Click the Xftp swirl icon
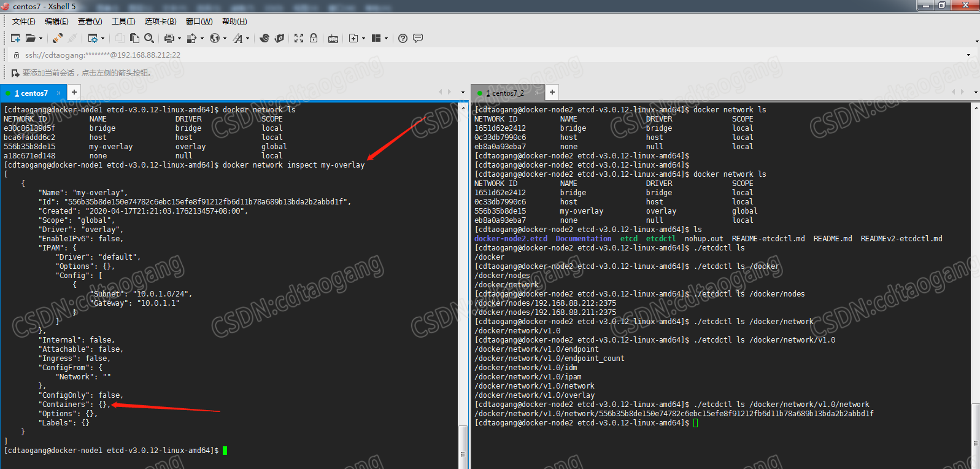The image size is (980, 469). pyautogui.click(x=264, y=38)
